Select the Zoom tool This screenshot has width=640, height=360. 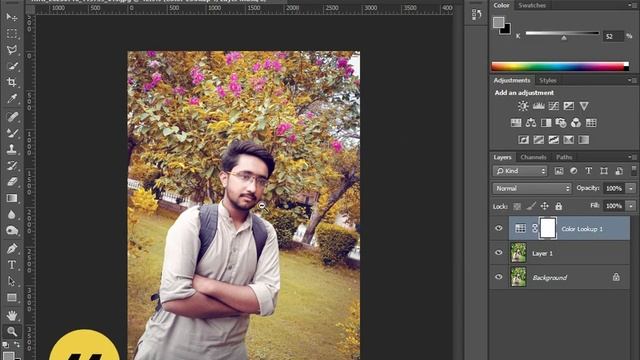[x=12, y=331]
